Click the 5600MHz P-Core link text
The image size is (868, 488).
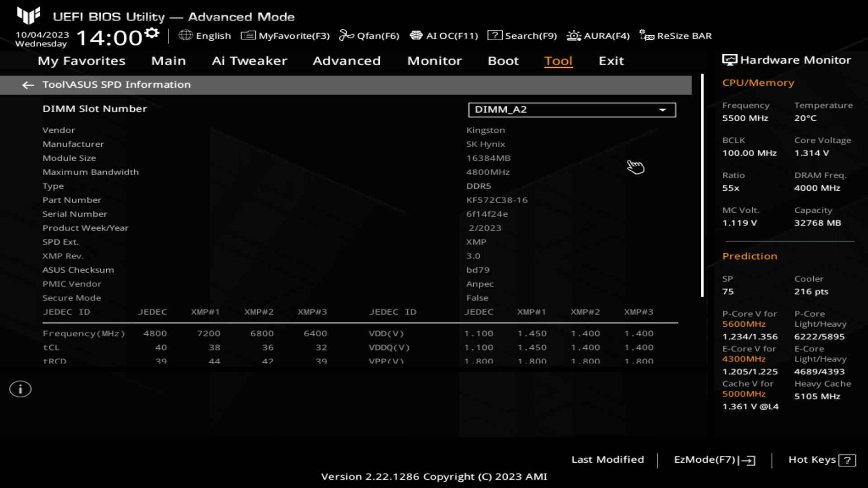tap(744, 324)
